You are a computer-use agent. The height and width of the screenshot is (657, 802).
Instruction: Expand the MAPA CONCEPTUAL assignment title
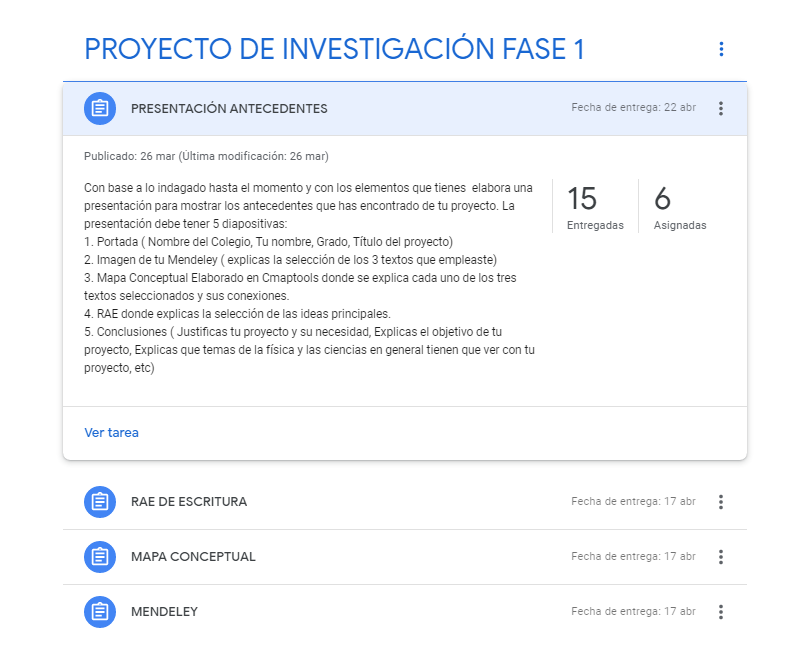coord(193,557)
